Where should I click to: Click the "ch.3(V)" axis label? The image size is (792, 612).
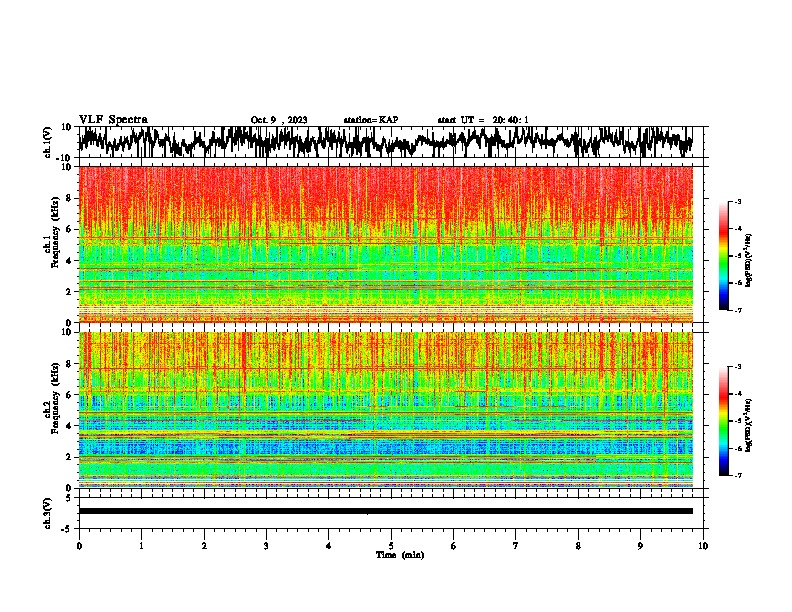[x=48, y=513]
